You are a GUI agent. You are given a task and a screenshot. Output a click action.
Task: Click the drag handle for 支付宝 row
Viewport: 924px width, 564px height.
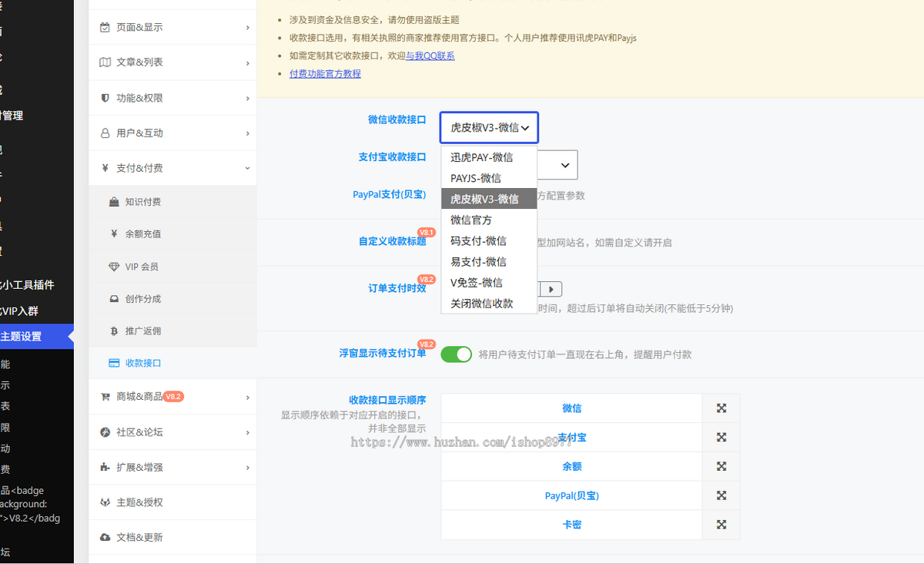coord(721,438)
